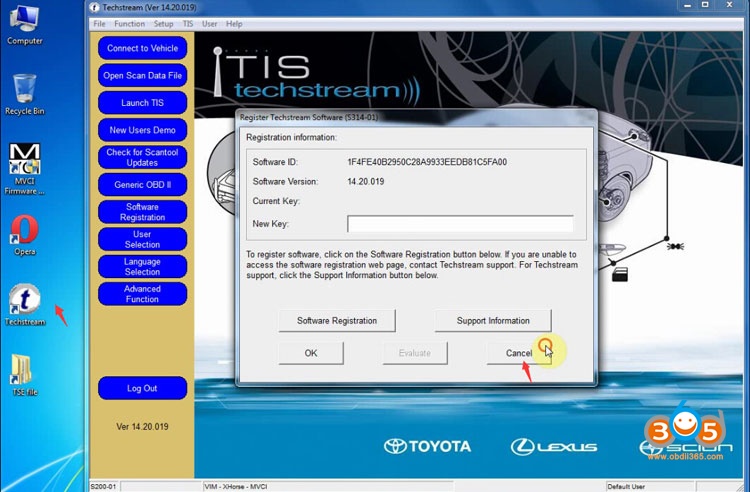The image size is (750, 492).
Task: Select the Techstream desktop shortcut
Action: click(24, 305)
